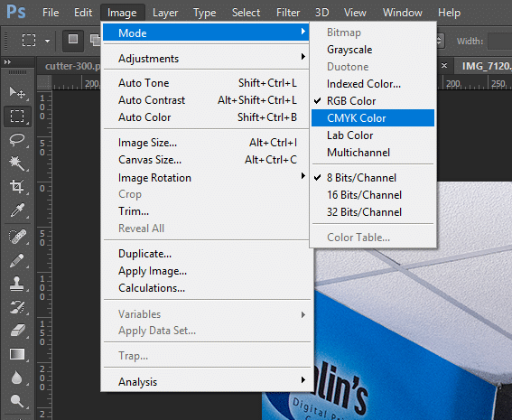Open the Select menu
The height and width of the screenshot is (420, 512).
point(246,13)
